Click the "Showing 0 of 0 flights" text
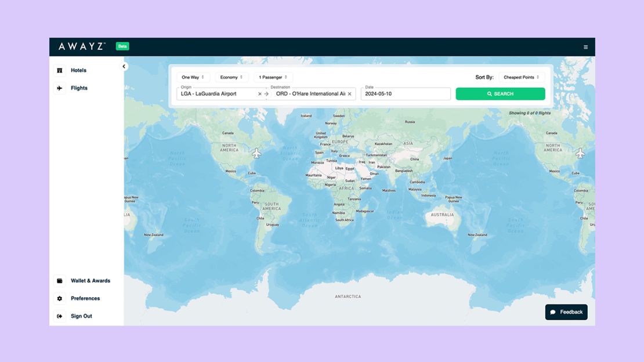The image size is (644, 362). pos(530,113)
